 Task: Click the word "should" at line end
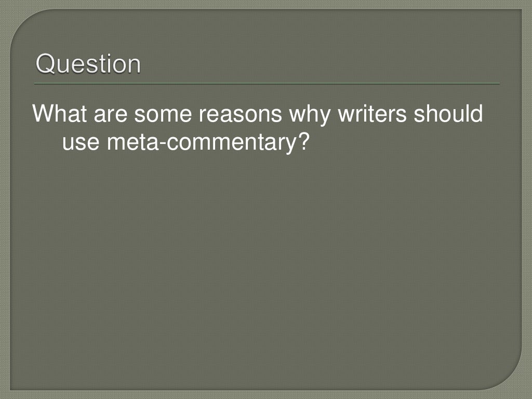[448, 114]
